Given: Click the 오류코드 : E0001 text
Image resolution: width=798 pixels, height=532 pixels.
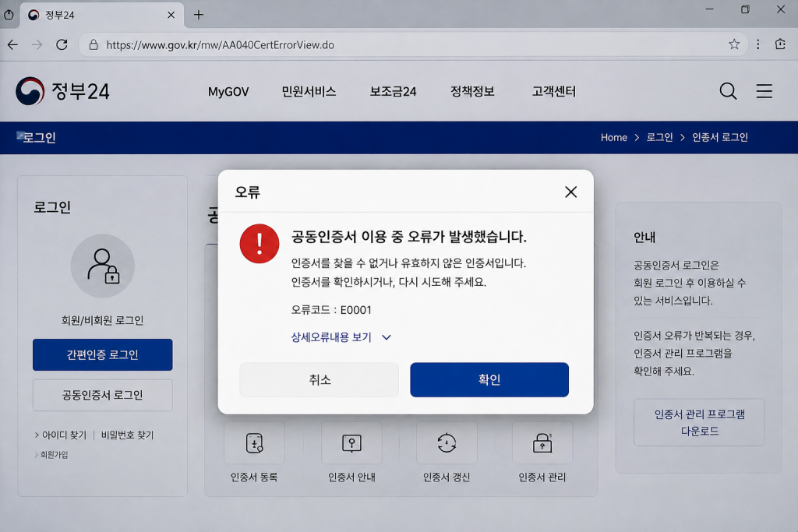Looking at the screenshot, I should 331,310.
